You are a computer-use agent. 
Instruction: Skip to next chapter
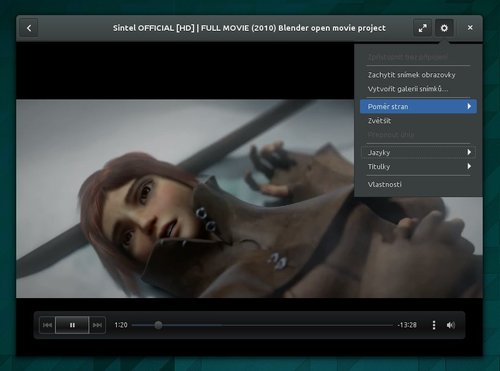click(x=97, y=325)
